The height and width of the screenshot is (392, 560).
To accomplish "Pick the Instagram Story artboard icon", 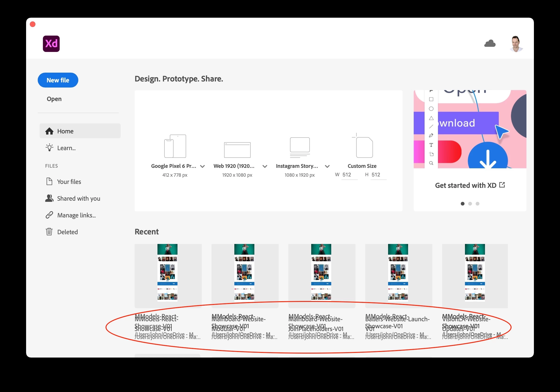I will [300, 147].
